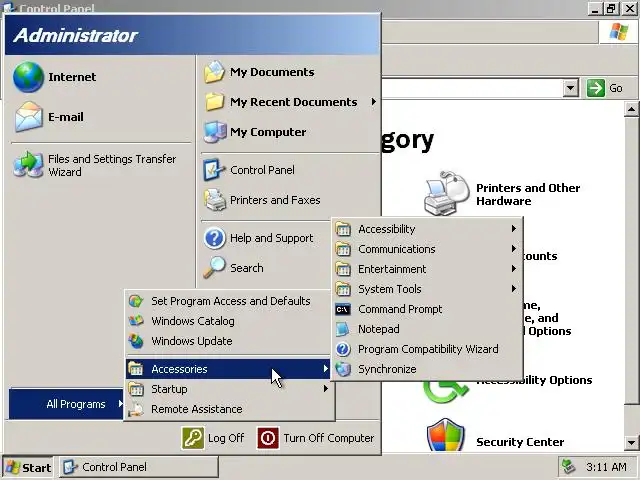
Task: Click the Log Off key icon
Action: (193, 438)
